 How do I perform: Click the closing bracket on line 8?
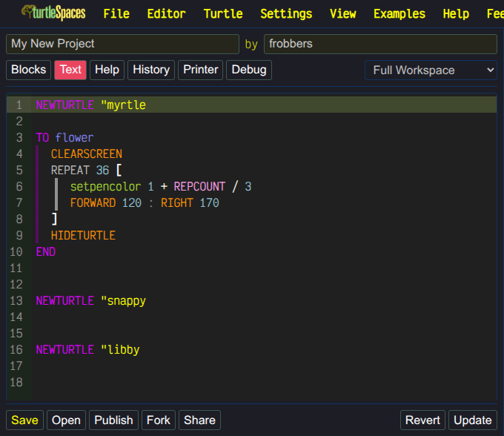pyautogui.click(x=54, y=219)
